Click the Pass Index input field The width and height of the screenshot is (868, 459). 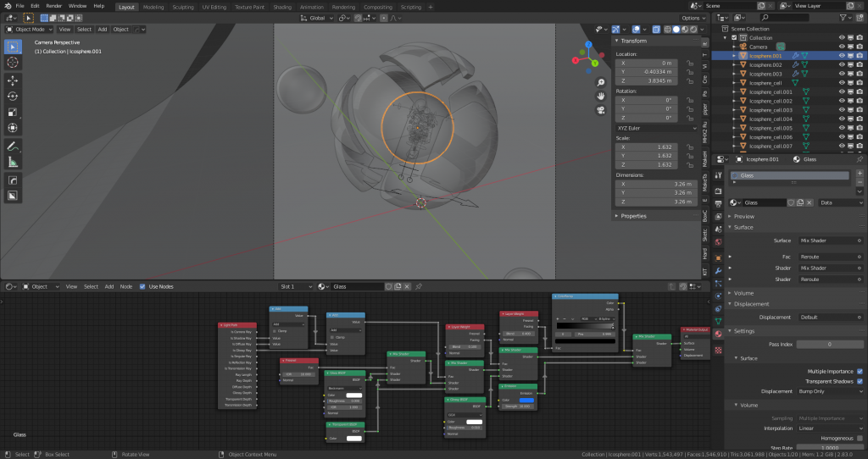[830, 345]
